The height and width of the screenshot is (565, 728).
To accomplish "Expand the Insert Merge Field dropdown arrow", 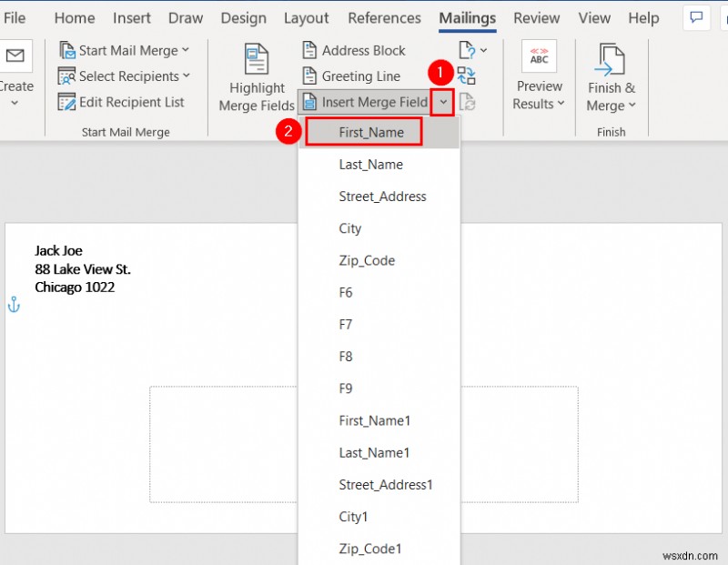I will [442, 102].
